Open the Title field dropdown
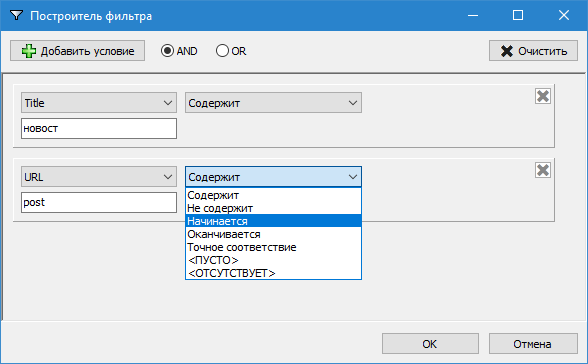This screenshot has height=364, width=588. pos(99,103)
